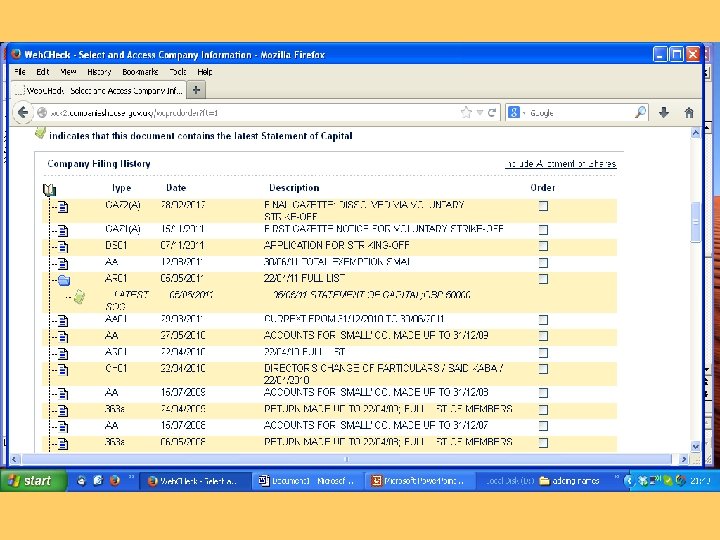
Task: Tick order box for Final Gazette row
Action: click(543, 206)
